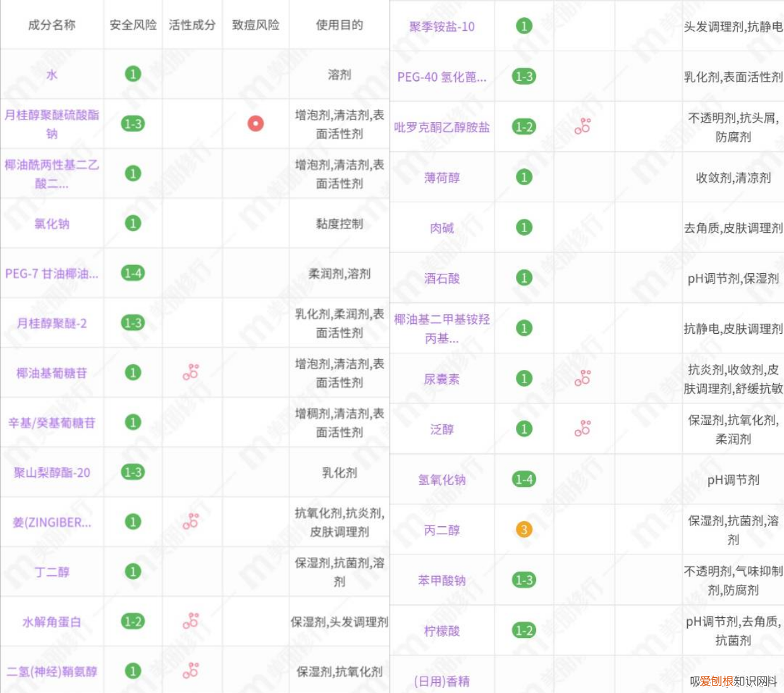Click the active ingredient icon for 水解角蛋白

(x=192, y=621)
